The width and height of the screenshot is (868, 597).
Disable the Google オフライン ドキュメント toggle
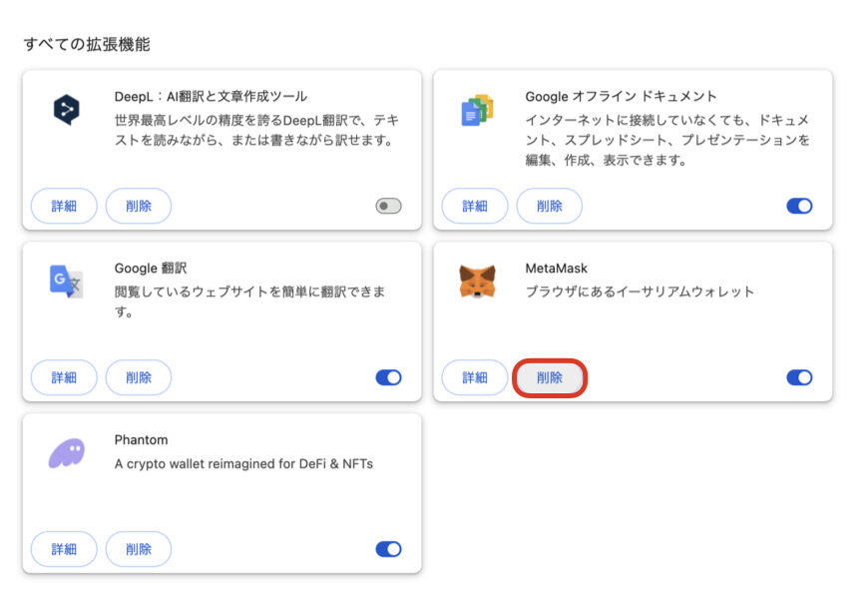pos(799,206)
